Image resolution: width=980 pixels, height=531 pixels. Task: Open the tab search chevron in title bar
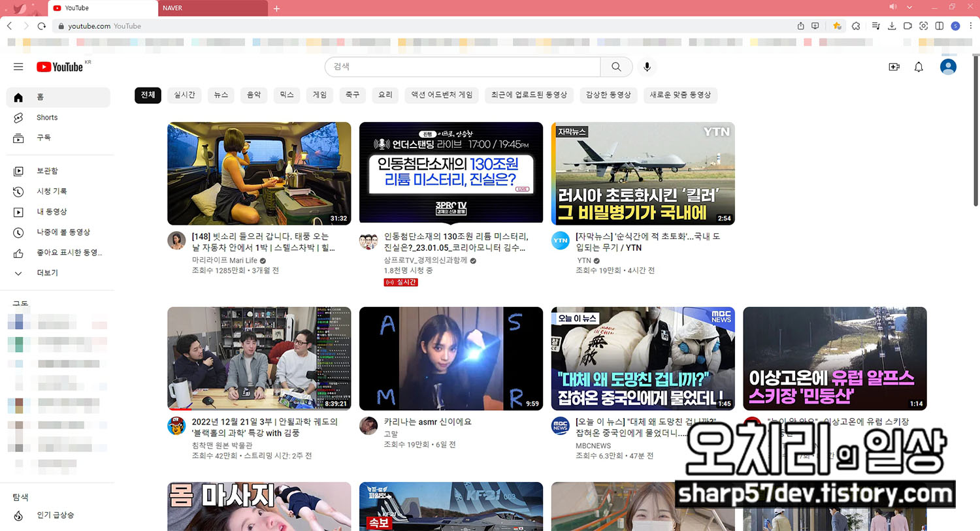point(909,7)
